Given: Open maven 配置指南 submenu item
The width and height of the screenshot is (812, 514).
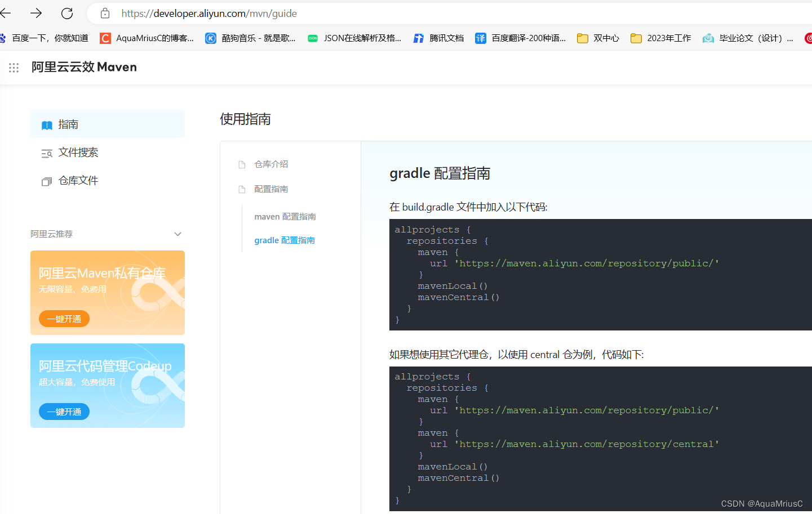Looking at the screenshot, I should tap(285, 217).
